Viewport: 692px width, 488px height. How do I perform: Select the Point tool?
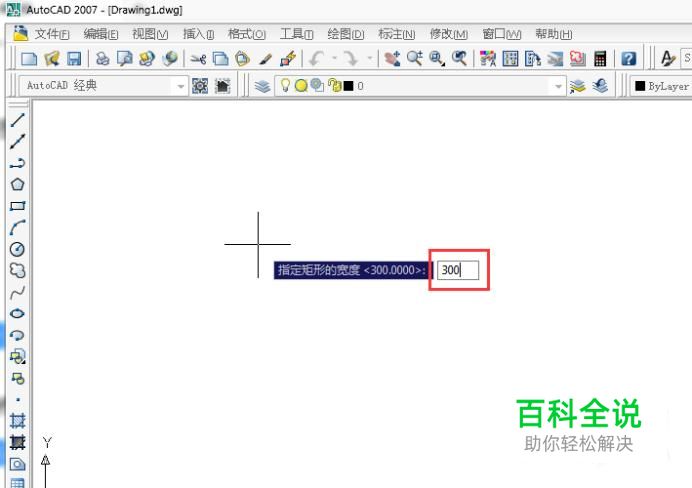[18, 400]
